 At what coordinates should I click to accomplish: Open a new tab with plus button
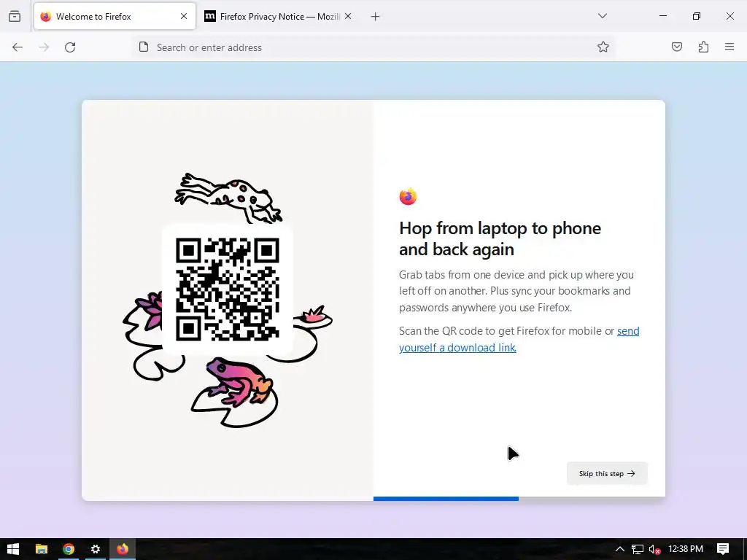[x=376, y=17]
